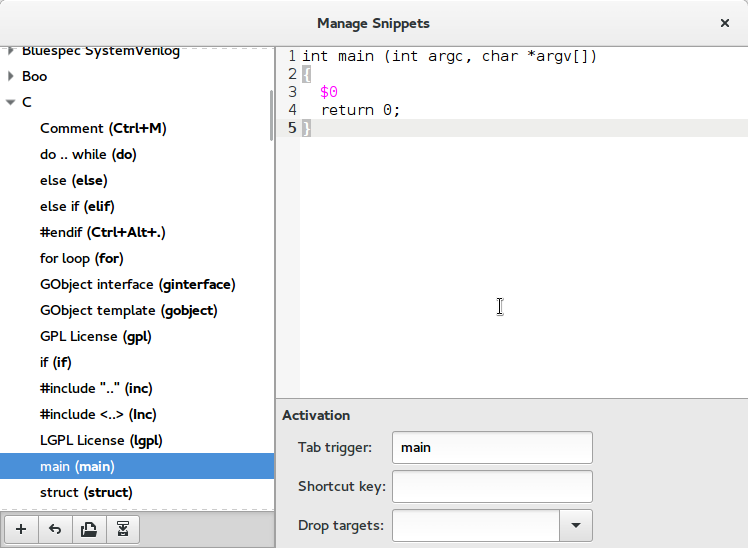Click the add new snippet plus button
The image size is (748, 548).
coord(21,529)
